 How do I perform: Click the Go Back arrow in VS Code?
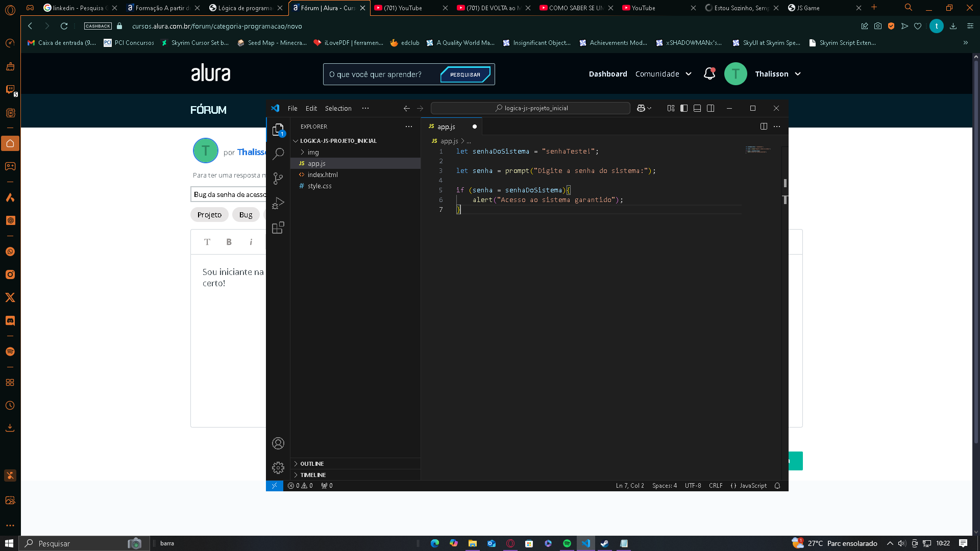point(406,108)
